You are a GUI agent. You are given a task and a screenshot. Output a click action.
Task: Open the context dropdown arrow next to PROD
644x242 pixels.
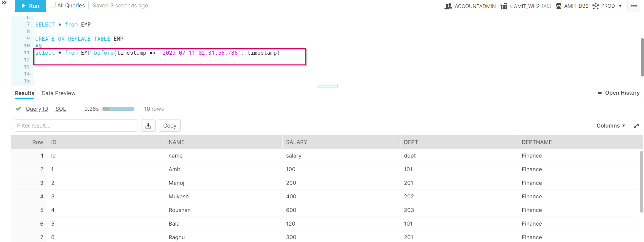click(x=620, y=6)
